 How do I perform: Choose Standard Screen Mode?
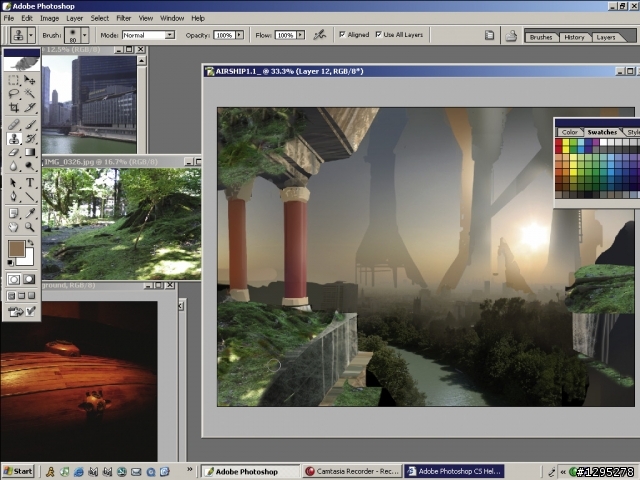pyautogui.click(x=11, y=296)
